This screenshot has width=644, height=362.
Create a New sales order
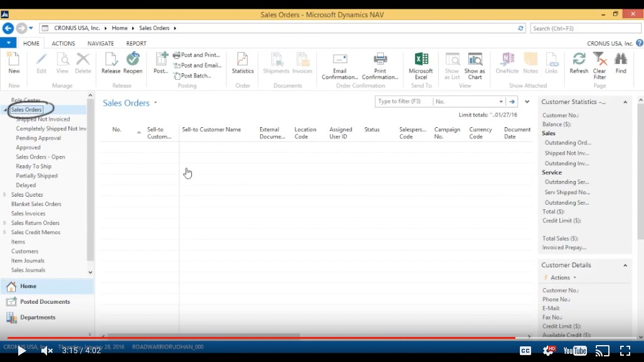(x=14, y=63)
